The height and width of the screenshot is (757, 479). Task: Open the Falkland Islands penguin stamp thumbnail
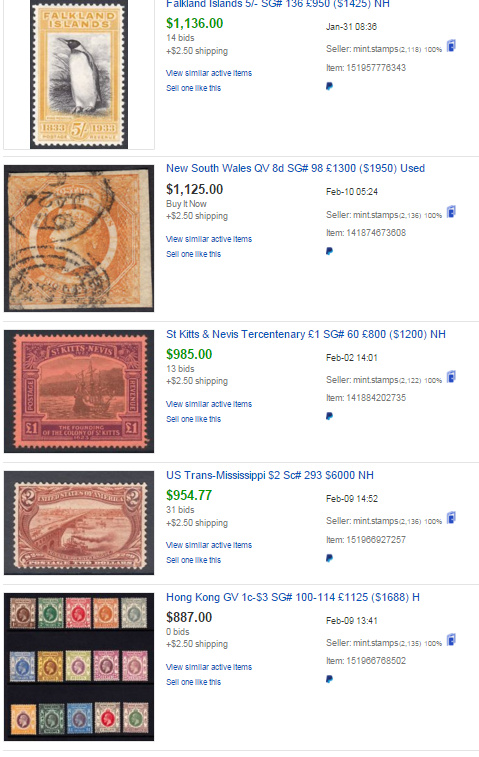(x=79, y=74)
